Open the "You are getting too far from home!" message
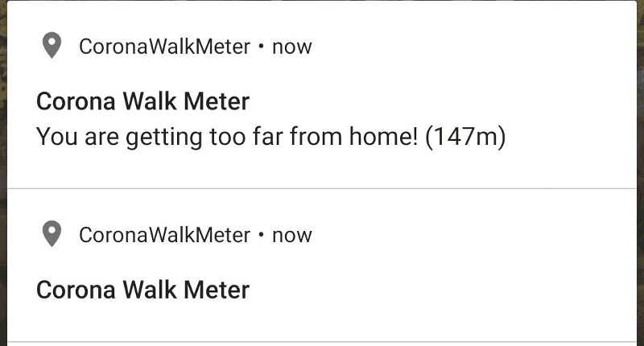This screenshot has width=644, height=346. click(227, 137)
